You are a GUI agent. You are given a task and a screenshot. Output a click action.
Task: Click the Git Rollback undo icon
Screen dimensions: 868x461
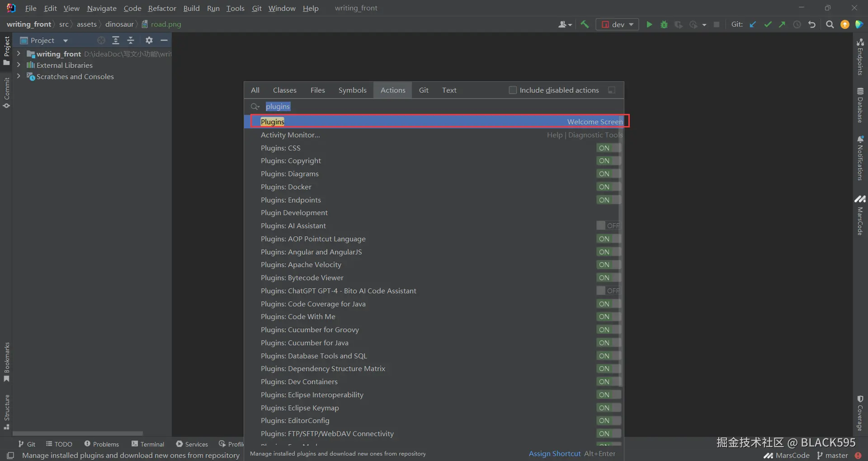point(812,24)
